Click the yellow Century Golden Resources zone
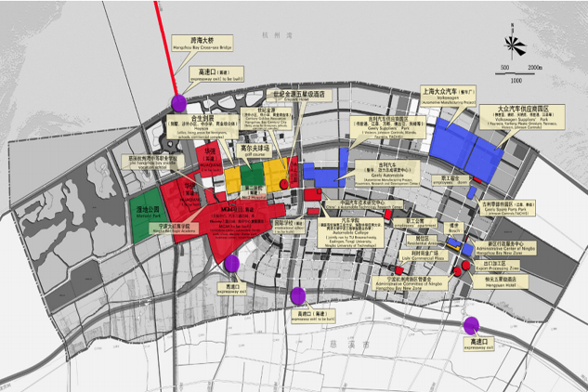 pyautogui.click(x=275, y=176)
